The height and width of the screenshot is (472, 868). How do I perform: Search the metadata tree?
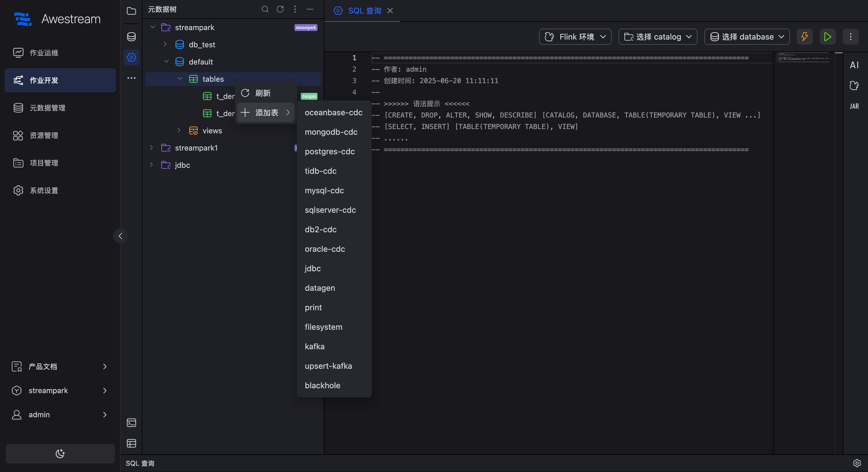click(265, 9)
